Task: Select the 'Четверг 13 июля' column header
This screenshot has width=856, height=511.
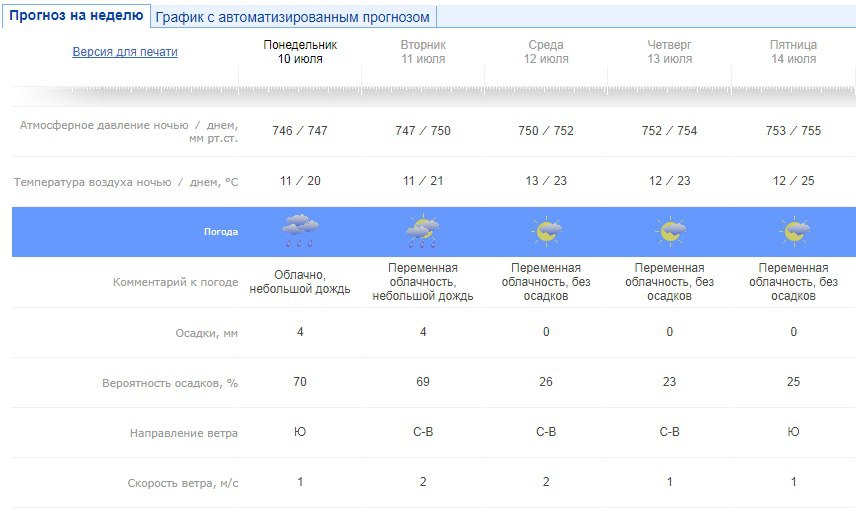Action: (x=670, y=52)
